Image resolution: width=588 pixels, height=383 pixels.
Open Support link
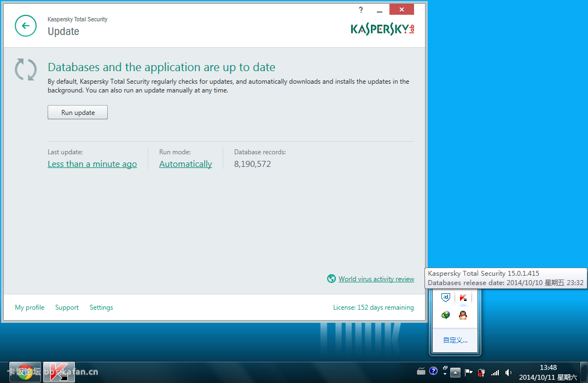click(67, 307)
